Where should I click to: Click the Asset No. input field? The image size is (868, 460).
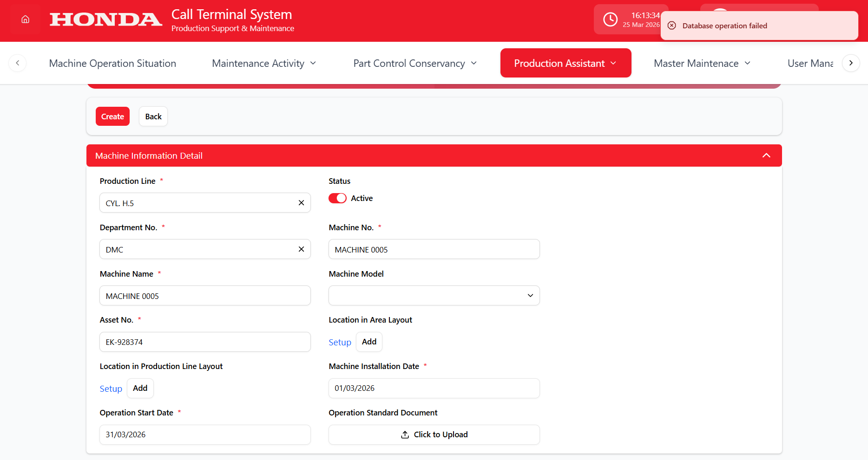point(205,342)
